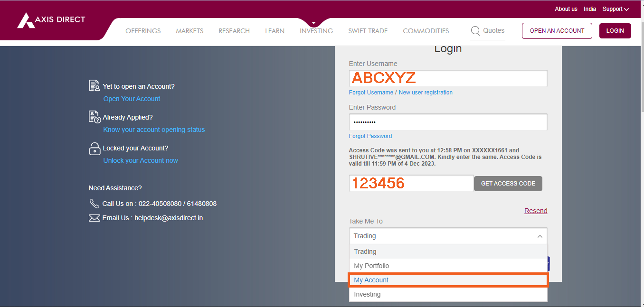The width and height of the screenshot is (644, 307).
Task: Click the Yet to open an Account? text
Action: 139,86
